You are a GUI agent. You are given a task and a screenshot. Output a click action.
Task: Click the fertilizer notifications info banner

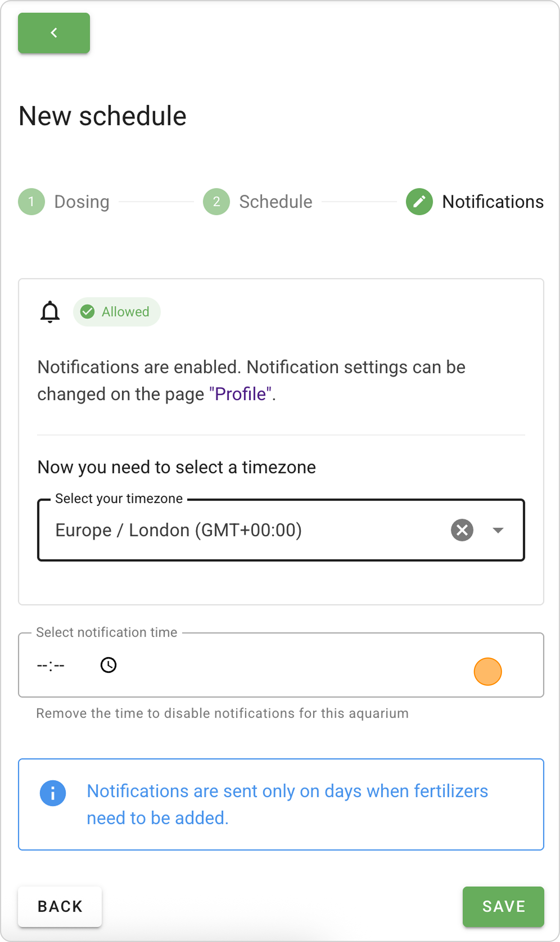click(x=287, y=804)
